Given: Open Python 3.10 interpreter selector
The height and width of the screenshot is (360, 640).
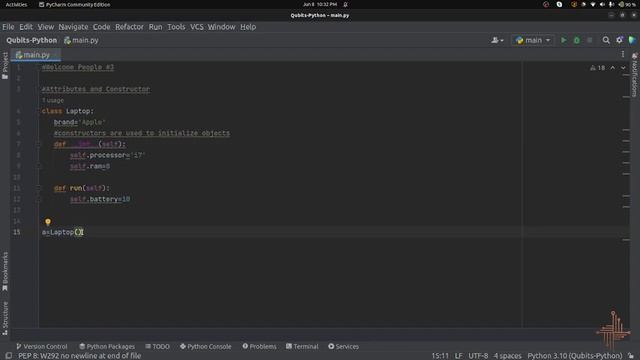Looking at the screenshot, I should [x=575, y=356].
